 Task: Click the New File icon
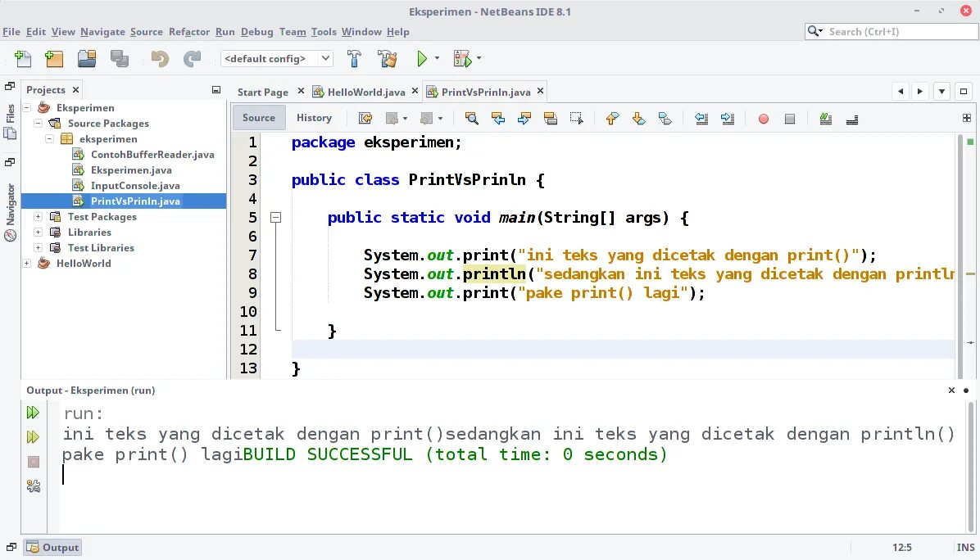[23, 59]
